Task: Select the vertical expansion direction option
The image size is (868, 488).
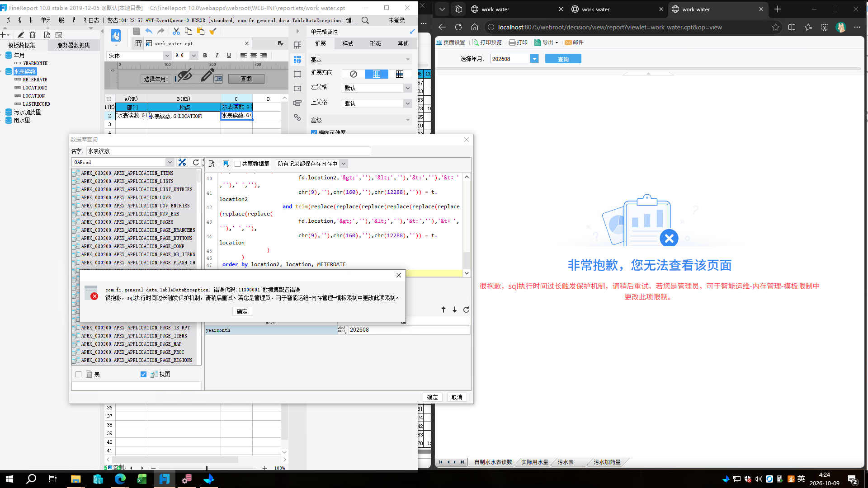Action: [x=377, y=74]
